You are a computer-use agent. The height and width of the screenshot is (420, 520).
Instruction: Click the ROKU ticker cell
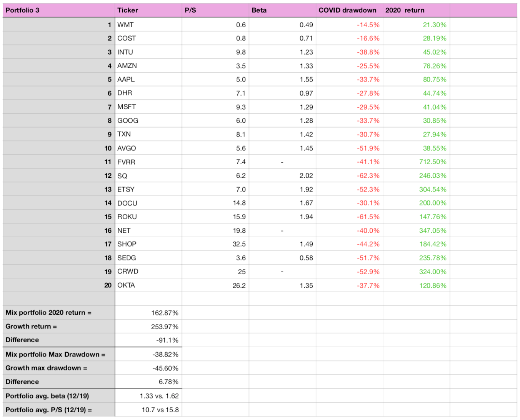[148, 217]
